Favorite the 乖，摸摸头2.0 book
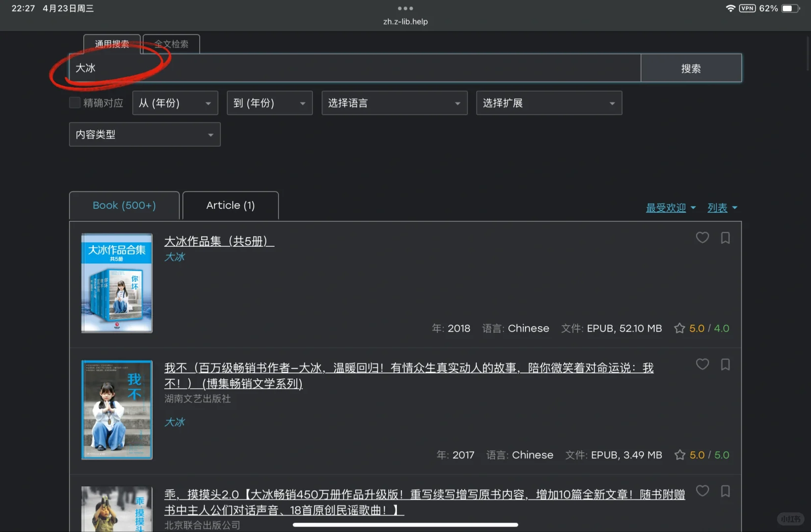The height and width of the screenshot is (532, 811). [702, 491]
